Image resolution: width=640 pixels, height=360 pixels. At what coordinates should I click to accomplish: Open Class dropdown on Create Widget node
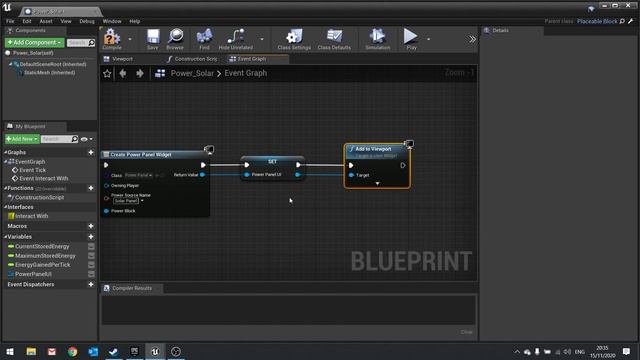click(x=138, y=176)
